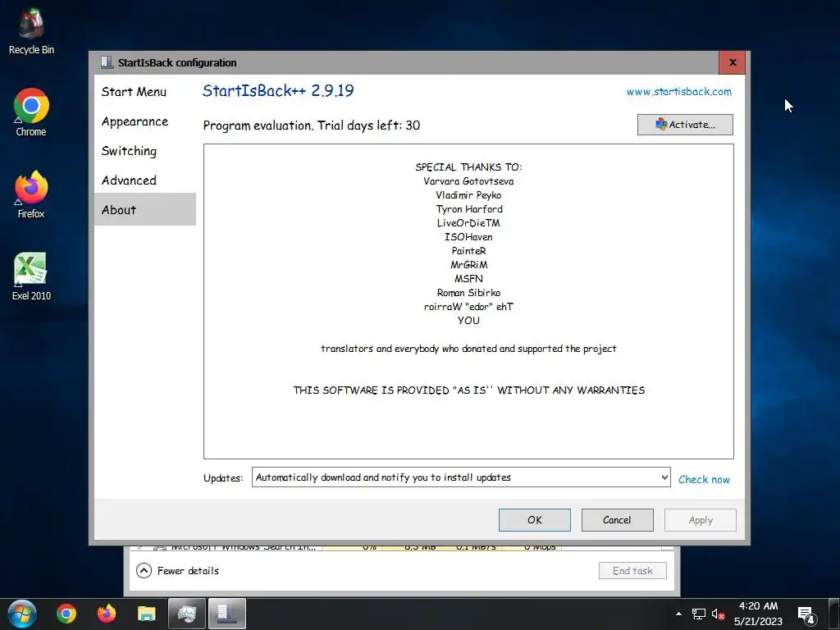Go to the Advanced section
The height and width of the screenshot is (630, 840).
click(129, 180)
